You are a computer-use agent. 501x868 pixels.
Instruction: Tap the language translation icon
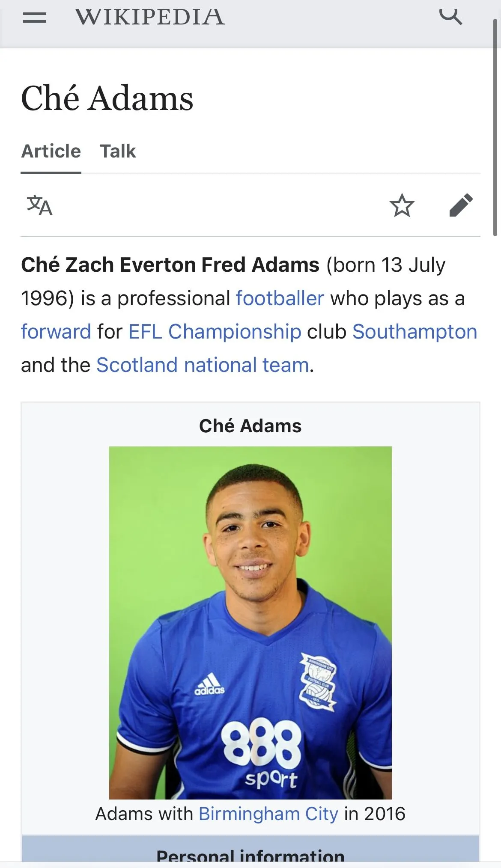[39, 205]
